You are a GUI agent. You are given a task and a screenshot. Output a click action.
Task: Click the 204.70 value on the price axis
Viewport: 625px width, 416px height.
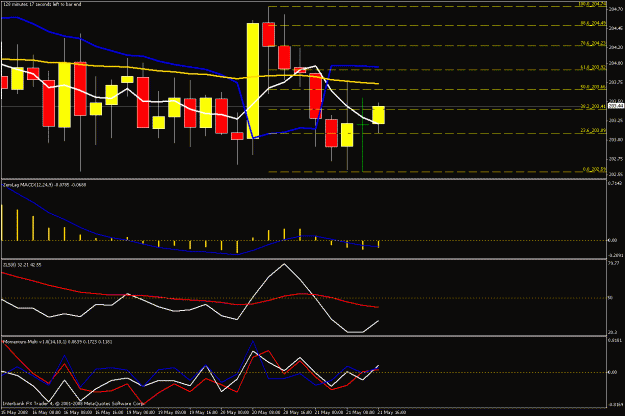pyautogui.click(x=615, y=8)
